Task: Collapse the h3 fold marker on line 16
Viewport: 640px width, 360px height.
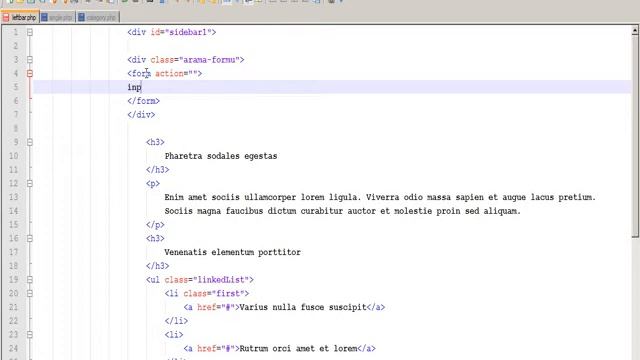Action: pos(30,238)
